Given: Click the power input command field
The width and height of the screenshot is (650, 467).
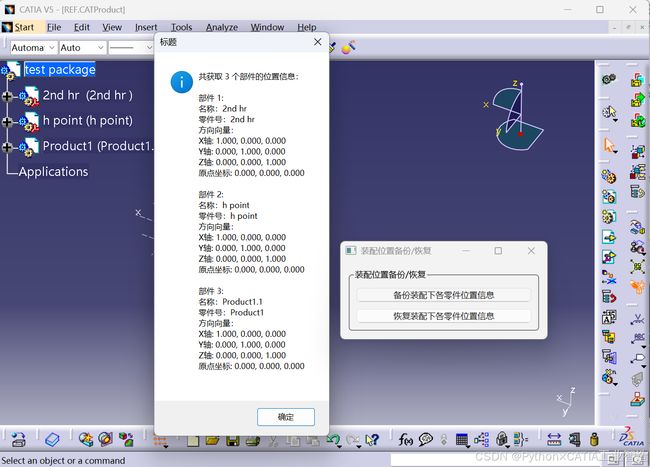Looking at the screenshot, I should point(496,459).
